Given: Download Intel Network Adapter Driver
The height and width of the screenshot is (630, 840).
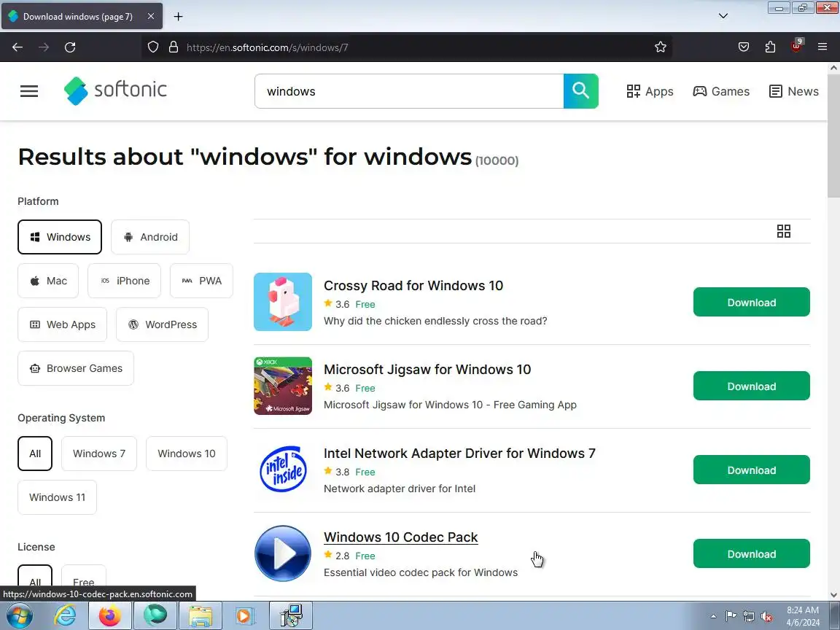Looking at the screenshot, I should pos(752,470).
